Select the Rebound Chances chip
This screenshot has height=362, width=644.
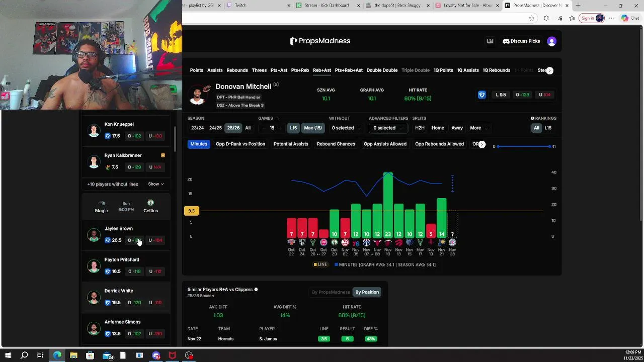pos(336,144)
